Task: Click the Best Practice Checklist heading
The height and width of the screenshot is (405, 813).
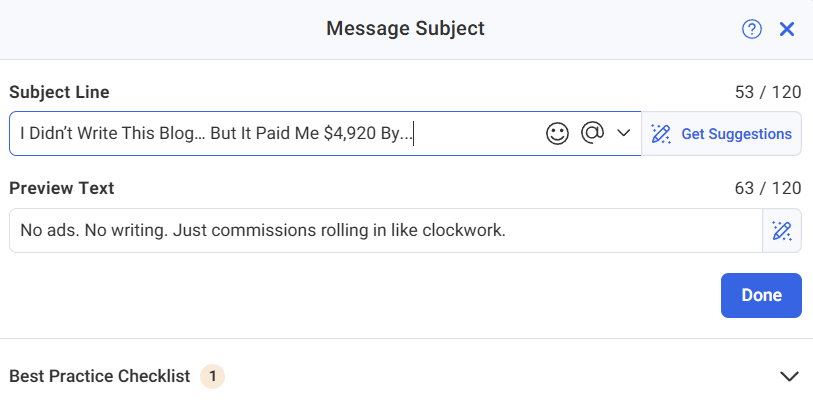Action: 100,376
